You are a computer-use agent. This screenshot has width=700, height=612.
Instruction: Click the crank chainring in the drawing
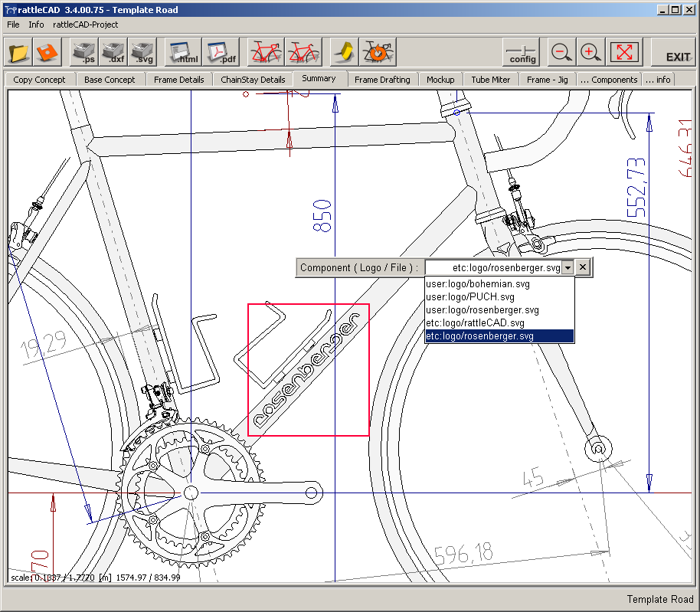pyautogui.click(x=191, y=493)
